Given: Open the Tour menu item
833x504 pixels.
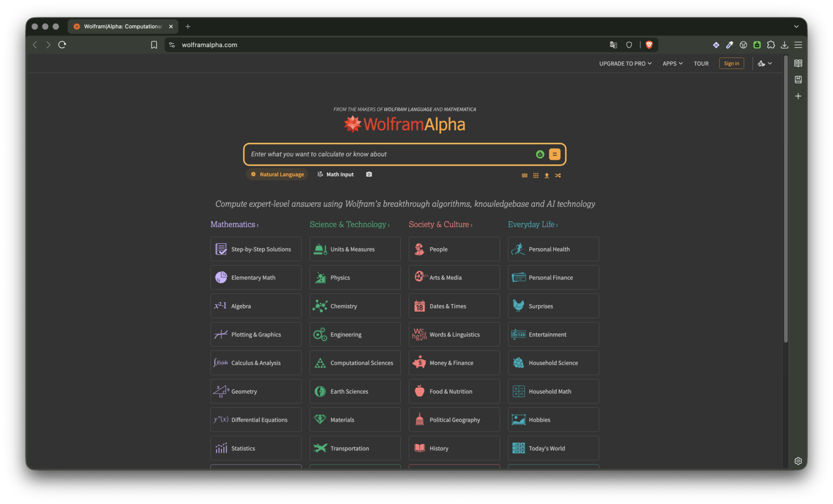Looking at the screenshot, I should 701,64.
